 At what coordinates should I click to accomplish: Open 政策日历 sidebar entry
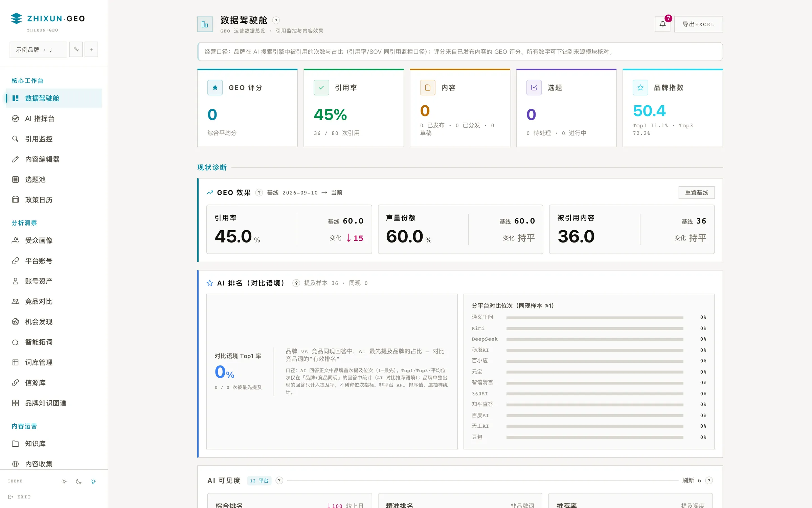coord(54,200)
